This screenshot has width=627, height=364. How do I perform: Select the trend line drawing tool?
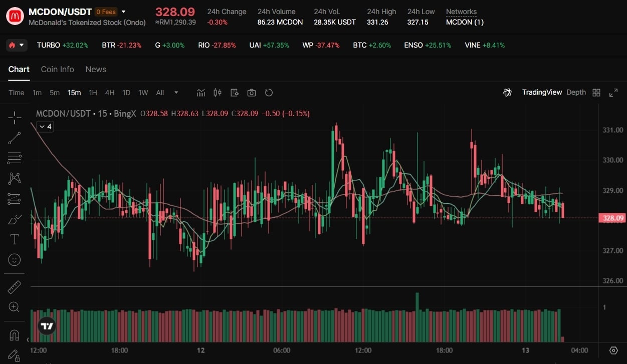tap(15, 138)
